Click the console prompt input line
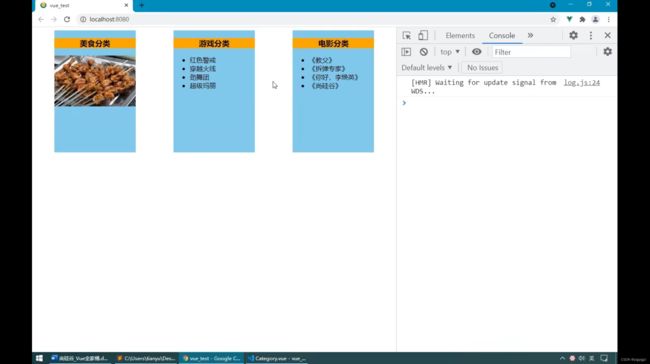650x364 pixels. pyautogui.click(x=507, y=103)
